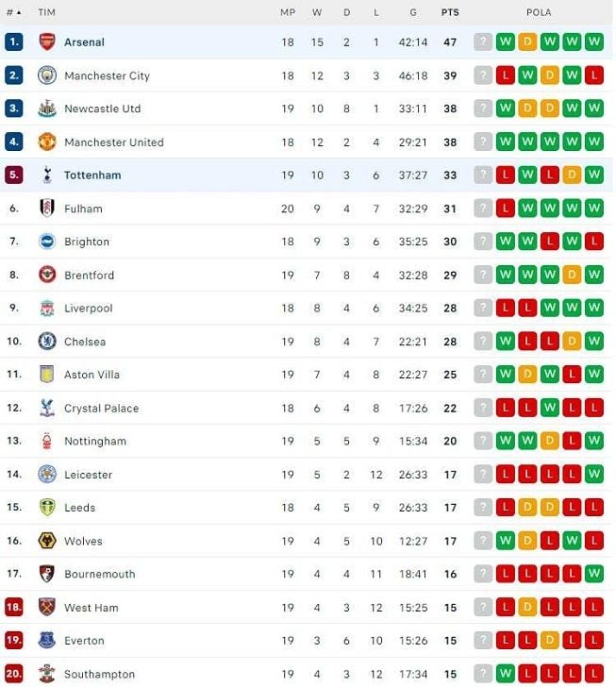Open the Crystal Palace team link
Image resolution: width=616 pixels, height=687 pixels.
tap(101, 408)
